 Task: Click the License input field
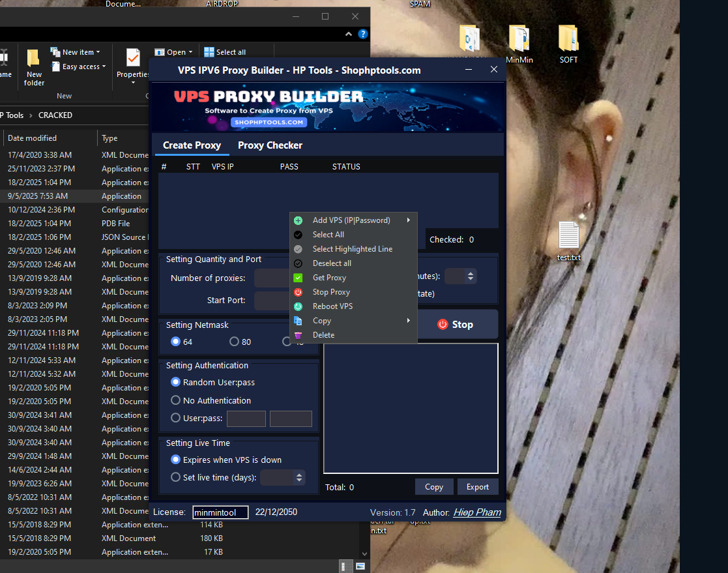pos(220,512)
